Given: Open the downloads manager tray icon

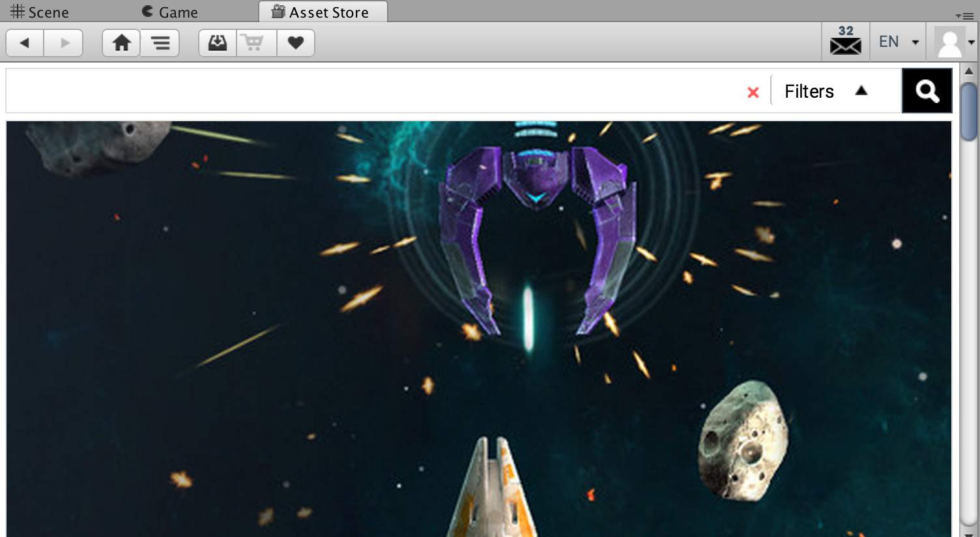Looking at the screenshot, I should [217, 43].
